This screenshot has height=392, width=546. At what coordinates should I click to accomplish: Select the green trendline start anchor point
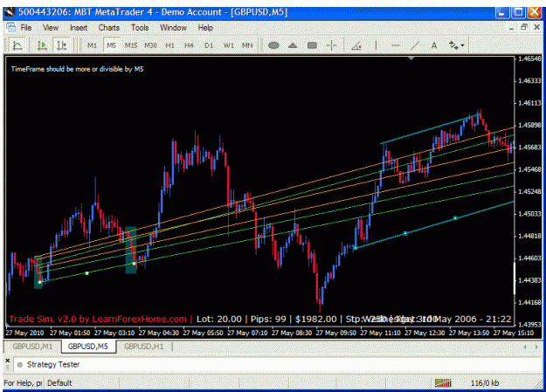pos(39,282)
